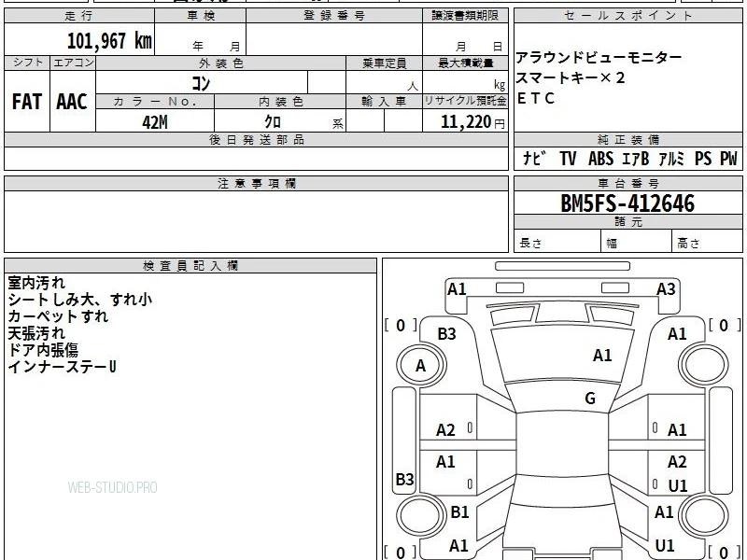Click the 走行 header cell
The width and height of the screenshot is (747, 560).
pos(79,16)
